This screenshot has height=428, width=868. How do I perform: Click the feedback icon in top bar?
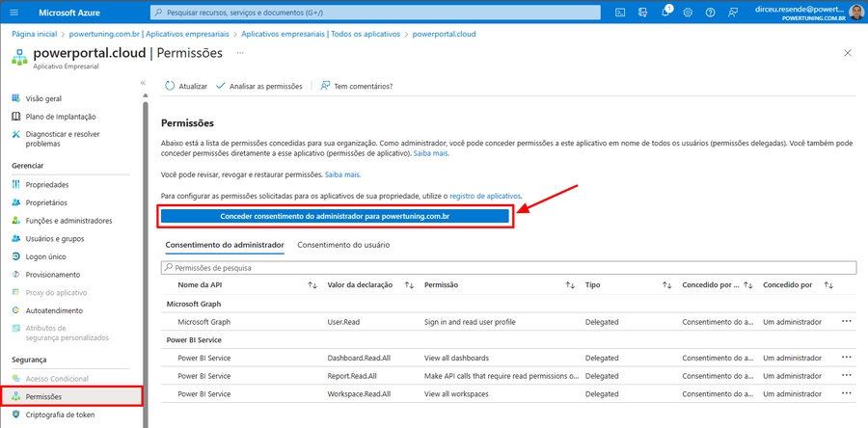[x=734, y=13]
